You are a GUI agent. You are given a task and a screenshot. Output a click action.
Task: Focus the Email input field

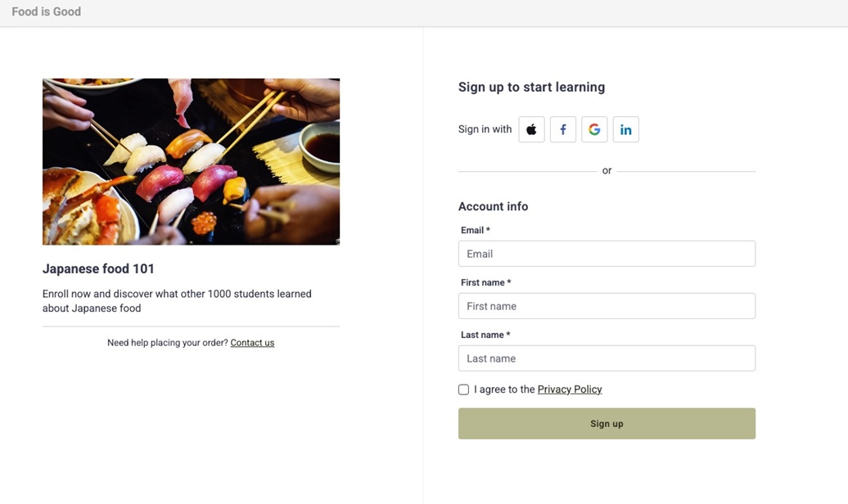point(607,254)
